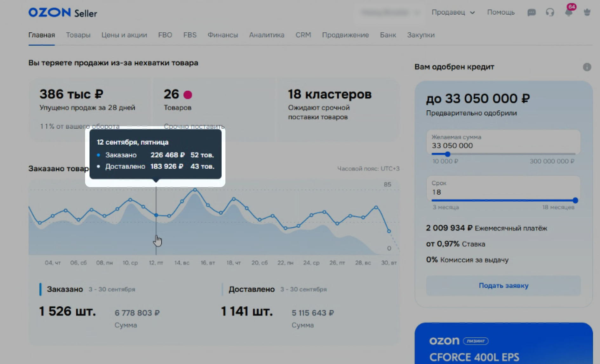This screenshot has width=600, height=364.
Task: Click the Желаемая сумма slider handle
Action: coord(448,154)
